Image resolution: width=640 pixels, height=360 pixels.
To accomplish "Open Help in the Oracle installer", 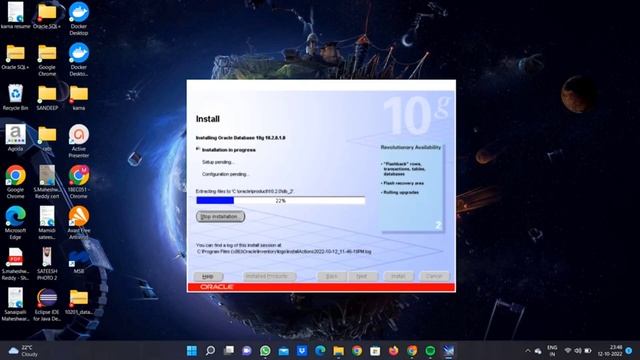I will point(208,276).
